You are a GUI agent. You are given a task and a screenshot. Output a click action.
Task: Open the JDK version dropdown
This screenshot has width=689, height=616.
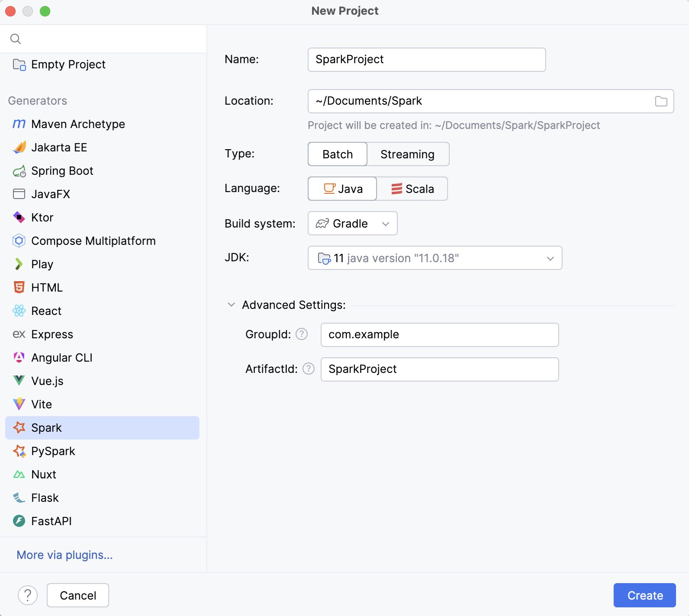[x=435, y=258]
